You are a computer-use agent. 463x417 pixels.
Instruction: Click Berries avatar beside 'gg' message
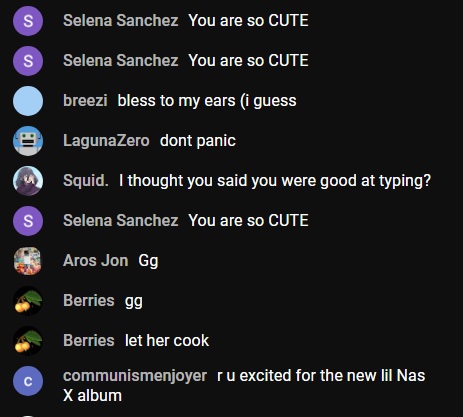tap(28, 301)
